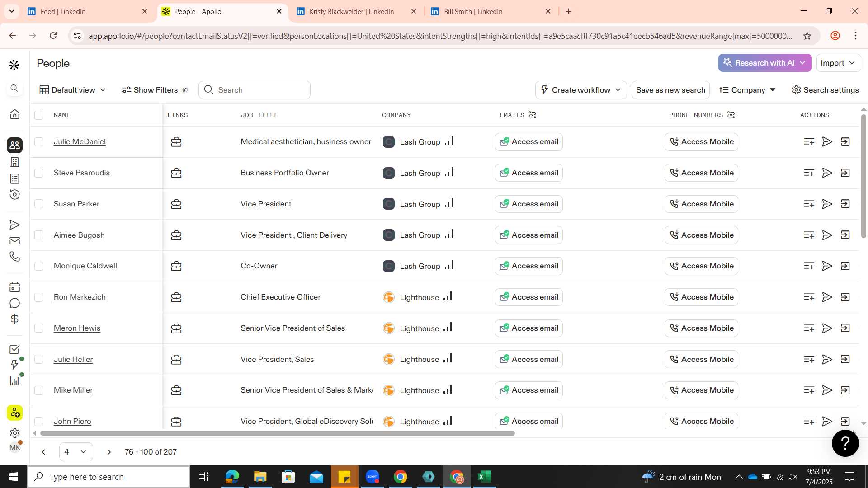Viewport: 868px width, 488px height.
Task: Click Save as new search
Action: point(670,90)
